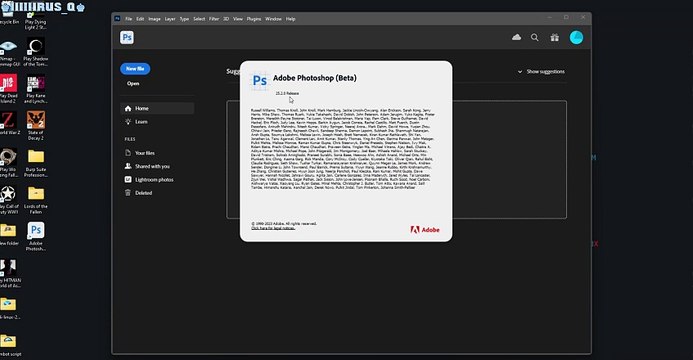Click the Ps logo in the About dialog
This screenshot has width=693, height=360.
[x=259, y=81]
